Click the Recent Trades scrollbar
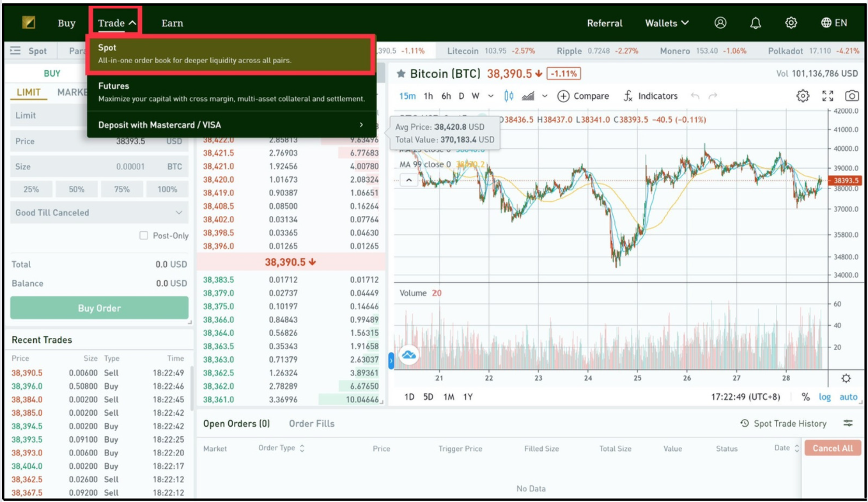Image resolution: width=868 pixels, height=502 pixels. point(192,390)
